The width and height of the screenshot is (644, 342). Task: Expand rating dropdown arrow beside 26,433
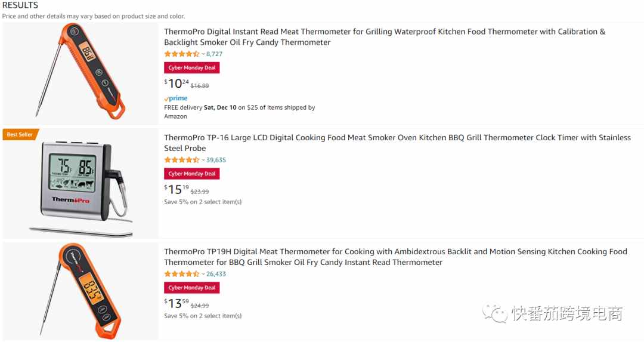click(203, 274)
